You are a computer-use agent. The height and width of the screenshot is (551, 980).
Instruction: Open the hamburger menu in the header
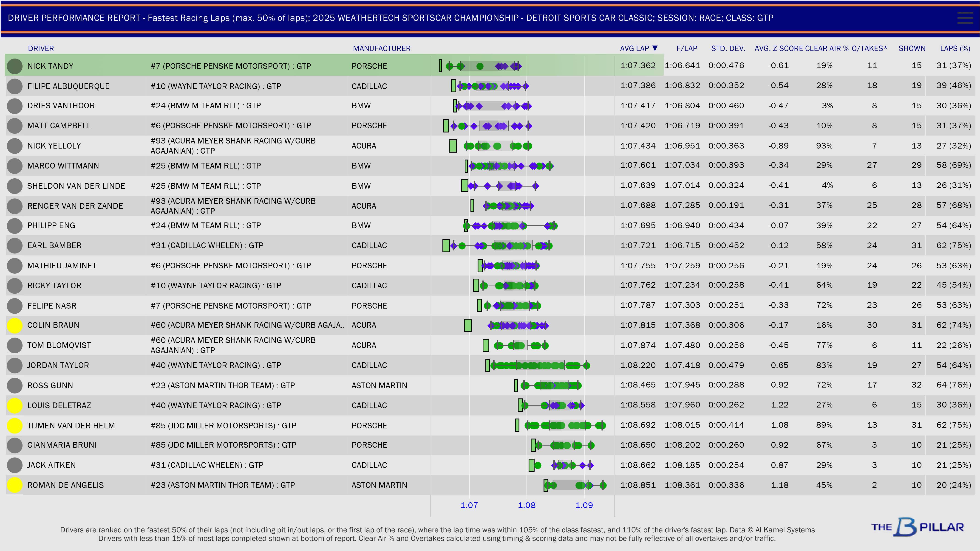click(x=965, y=18)
